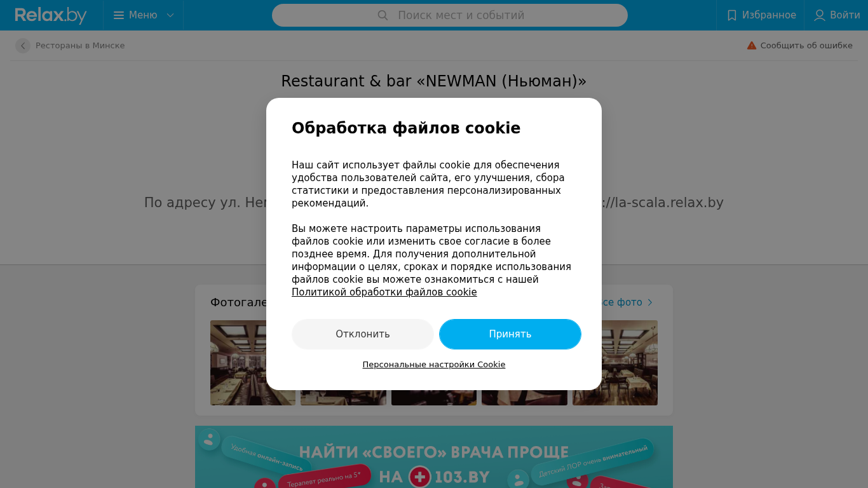Open the first gallery photo thumbnail
Screen dimensions: 868x488
click(253, 363)
